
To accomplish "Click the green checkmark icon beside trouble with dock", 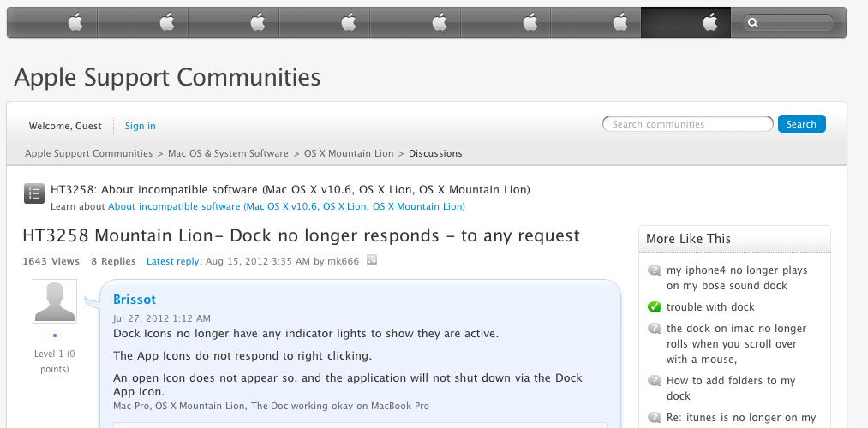I will tap(655, 307).
